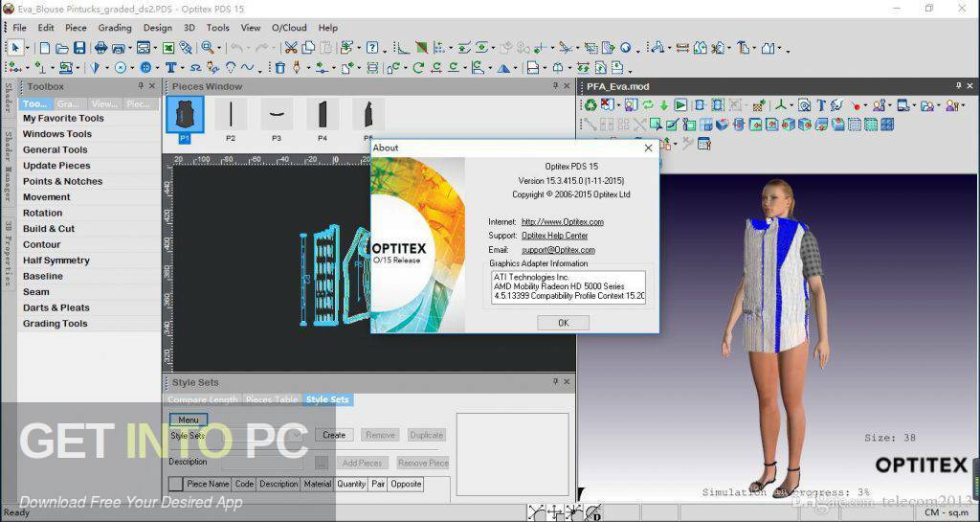Open Half Symmetry in Toolbox
The height and width of the screenshot is (522, 980).
pos(56,261)
